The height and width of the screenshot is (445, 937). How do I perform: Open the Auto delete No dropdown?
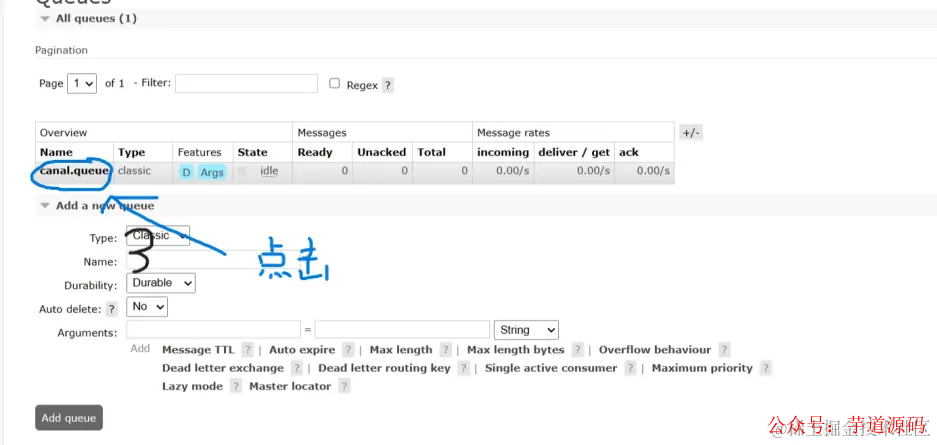(147, 306)
